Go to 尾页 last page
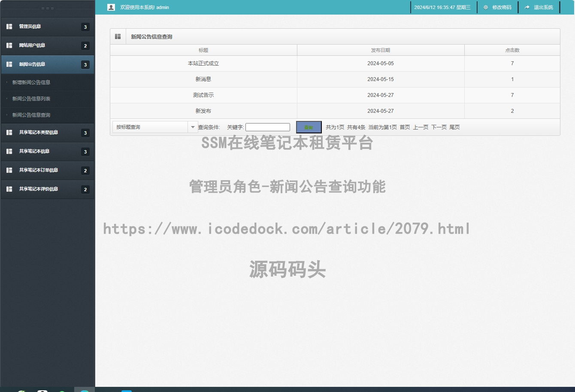Viewport: 575px width, 392px height. [x=454, y=127]
